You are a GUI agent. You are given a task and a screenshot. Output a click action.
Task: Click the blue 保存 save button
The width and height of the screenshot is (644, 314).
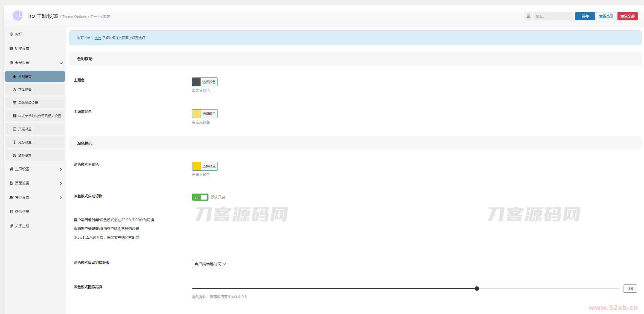coord(585,16)
